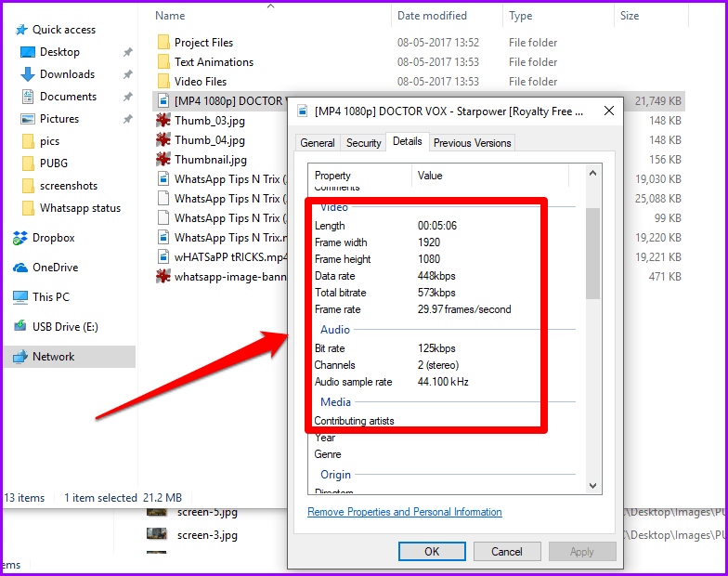Image resolution: width=728 pixels, height=576 pixels.
Task: Click the Quick access star icon
Action: (x=21, y=30)
